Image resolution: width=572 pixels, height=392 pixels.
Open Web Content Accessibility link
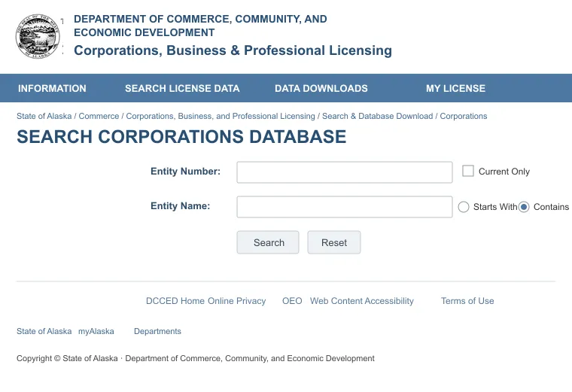coord(362,301)
